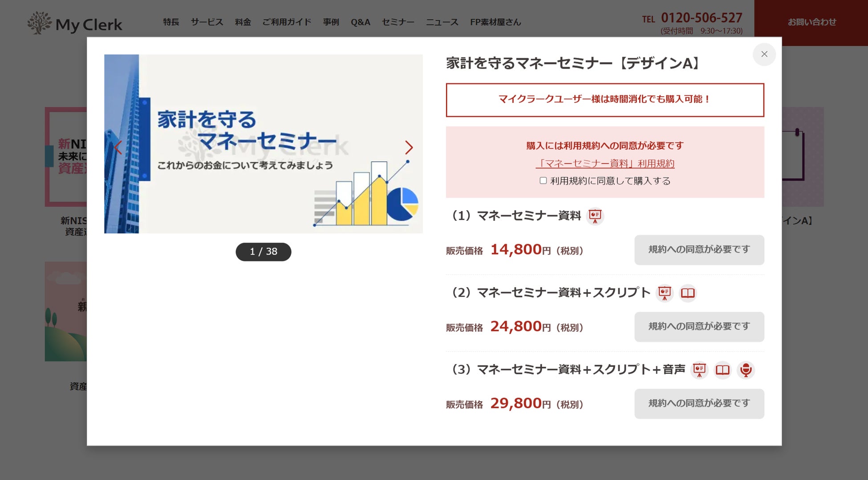Open the「マネーセミナー資料」利用規約 link
The height and width of the screenshot is (480, 868).
[x=605, y=163]
